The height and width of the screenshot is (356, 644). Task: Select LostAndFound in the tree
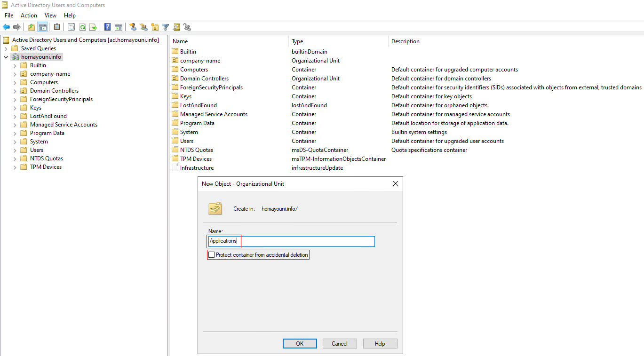[48, 116]
